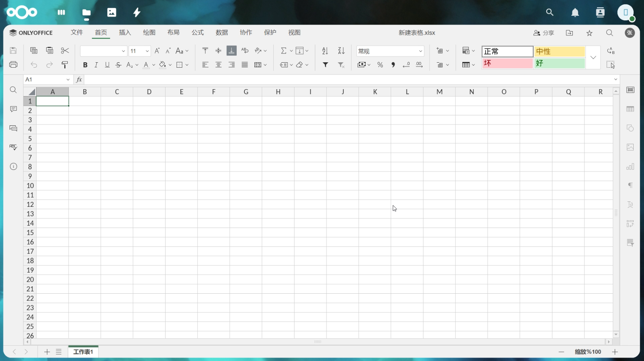Click the Copy icon in toolbar
Viewport: 644px width, 361px height.
[34, 51]
